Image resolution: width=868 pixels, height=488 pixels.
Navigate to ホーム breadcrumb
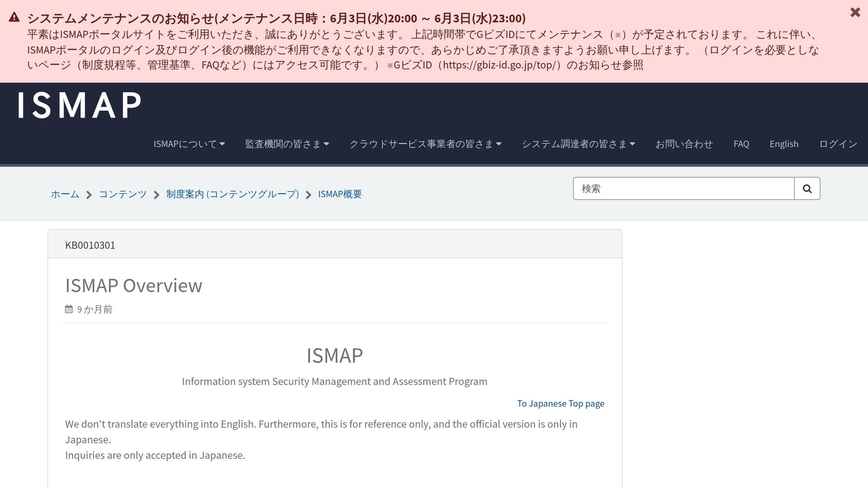click(65, 194)
